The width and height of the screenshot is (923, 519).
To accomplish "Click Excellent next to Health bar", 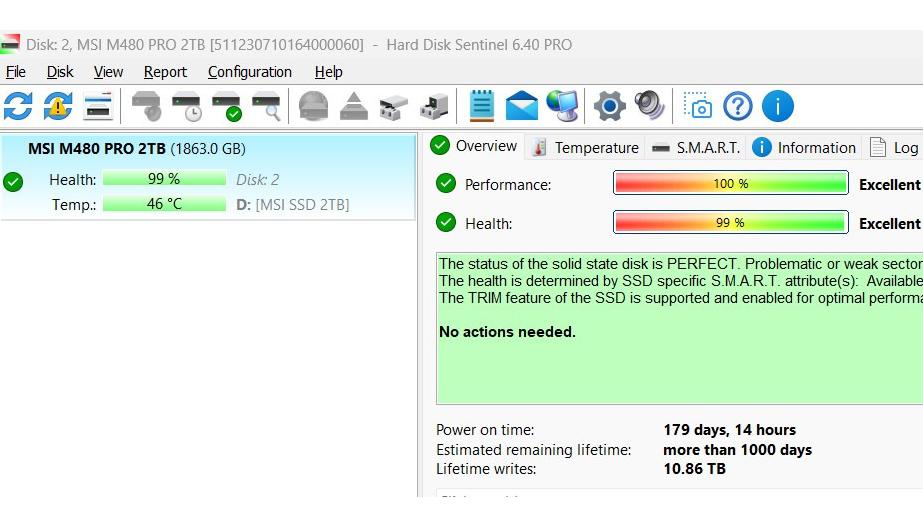I will coord(889,224).
